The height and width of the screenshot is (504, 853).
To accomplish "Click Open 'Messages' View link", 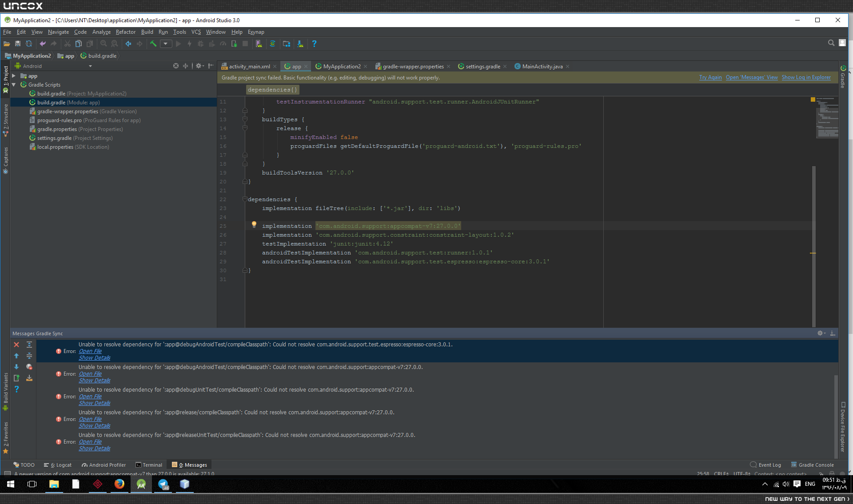I will click(752, 78).
